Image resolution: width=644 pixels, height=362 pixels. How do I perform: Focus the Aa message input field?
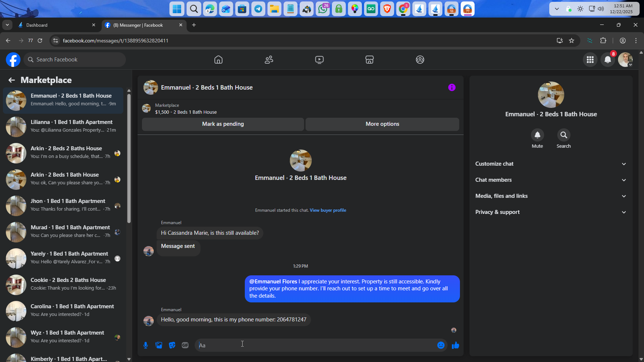coord(315,345)
